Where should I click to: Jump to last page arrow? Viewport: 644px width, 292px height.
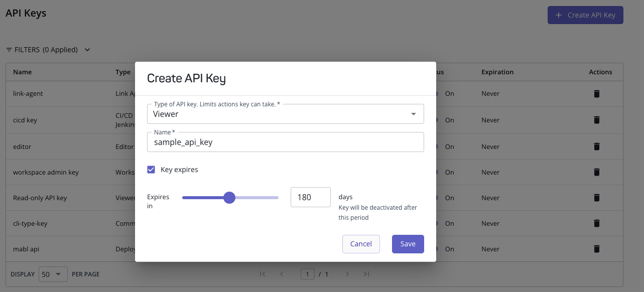coord(366,274)
